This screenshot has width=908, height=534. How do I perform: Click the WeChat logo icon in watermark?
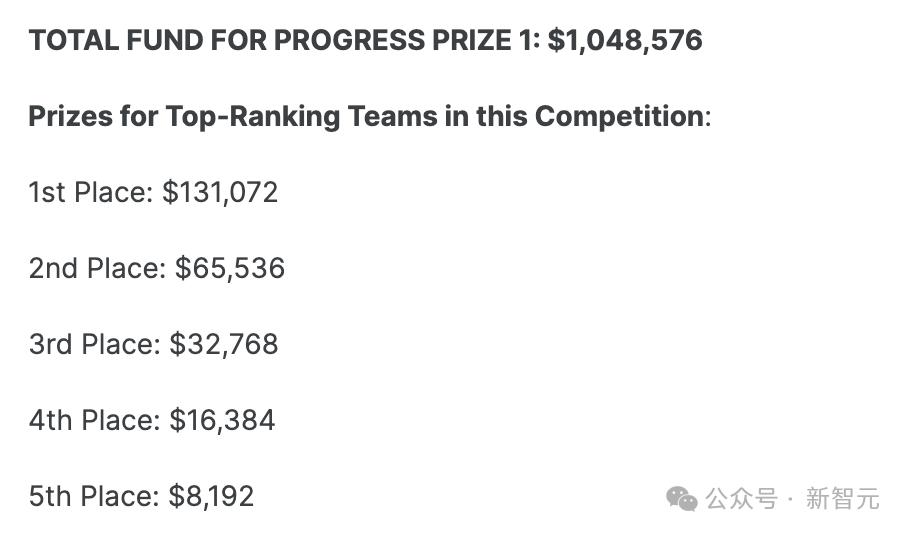(682, 499)
